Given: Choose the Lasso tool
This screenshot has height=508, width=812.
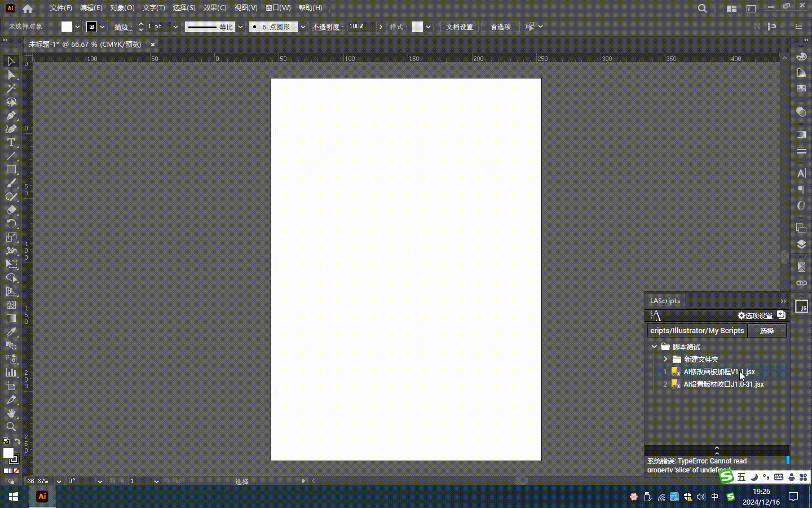Looking at the screenshot, I should point(11,102).
